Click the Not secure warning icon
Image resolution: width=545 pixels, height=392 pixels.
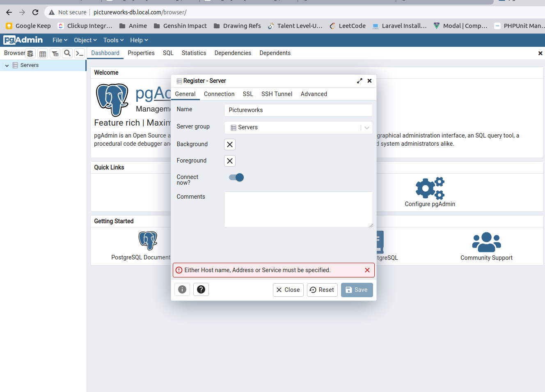52,12
